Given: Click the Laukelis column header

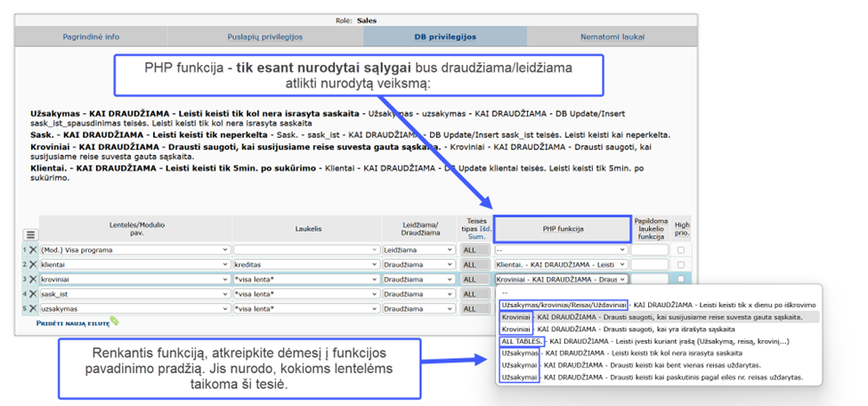Looking at the screenshot, I should click(x=306, y=229).
